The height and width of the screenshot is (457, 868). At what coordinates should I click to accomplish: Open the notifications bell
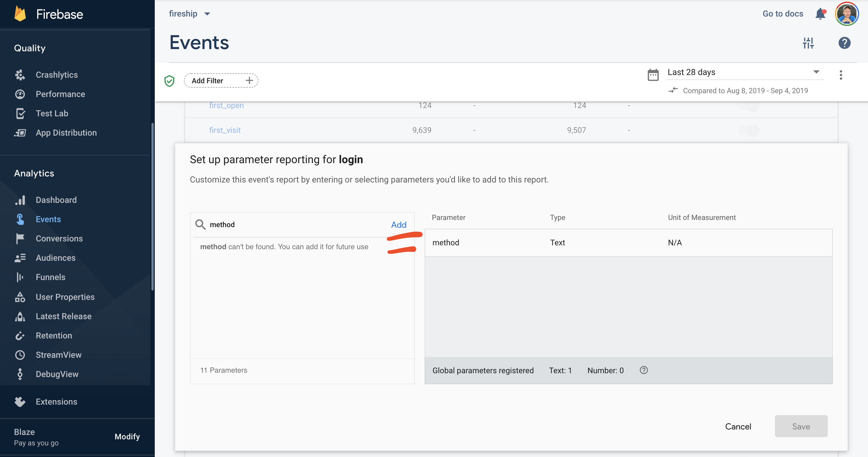(x=820, y=14)
